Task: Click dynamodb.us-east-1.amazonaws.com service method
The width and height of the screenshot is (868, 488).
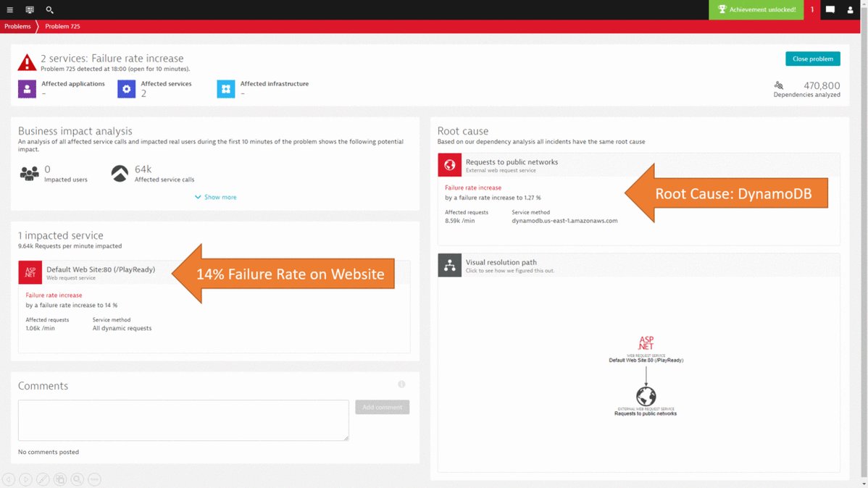Action: pos(564,221)
